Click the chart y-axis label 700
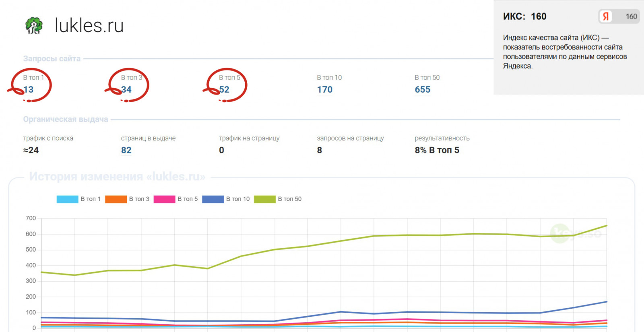This screenshot has height=332, width=644. click(x=31, y=218)
